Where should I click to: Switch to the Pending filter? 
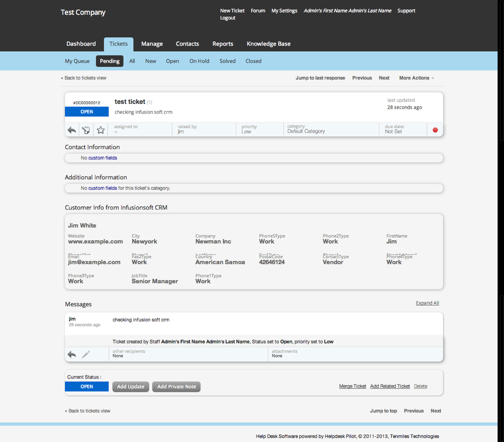[x=109, y=60]
